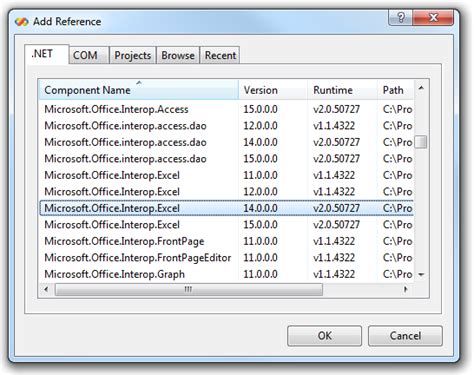
Task: Click horizontal scrollbar left arrow
Action: pyautogui.click(x=46, y=289)
